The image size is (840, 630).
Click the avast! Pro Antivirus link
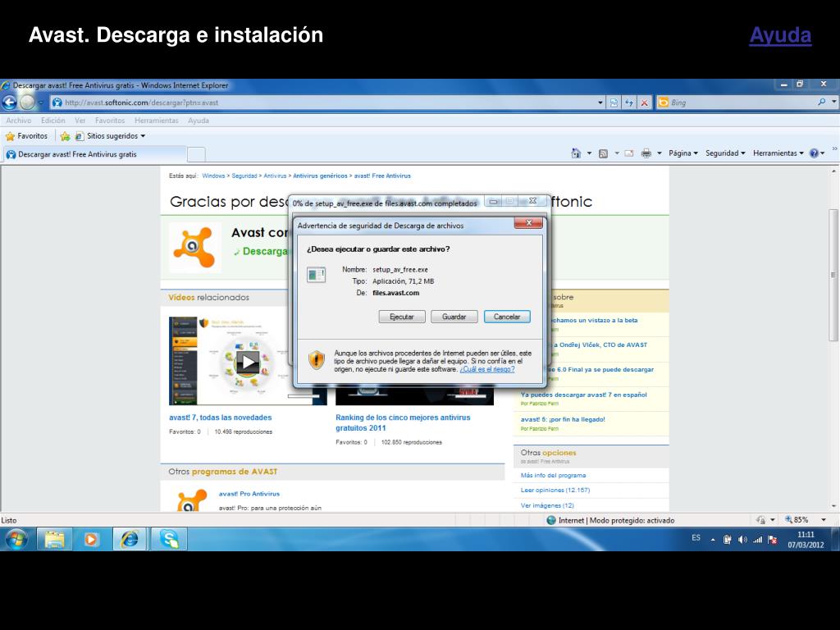(249, 494)
